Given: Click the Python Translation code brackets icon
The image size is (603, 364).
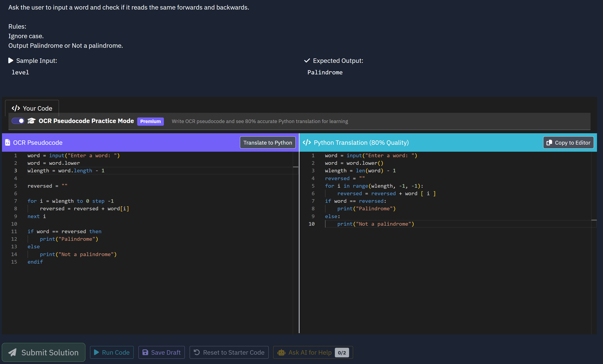Looking at the screenshot, I should 307,143.
